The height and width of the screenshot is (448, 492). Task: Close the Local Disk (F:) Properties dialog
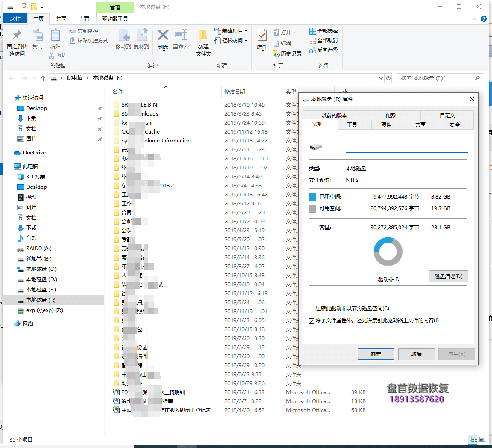coord(471,99)
